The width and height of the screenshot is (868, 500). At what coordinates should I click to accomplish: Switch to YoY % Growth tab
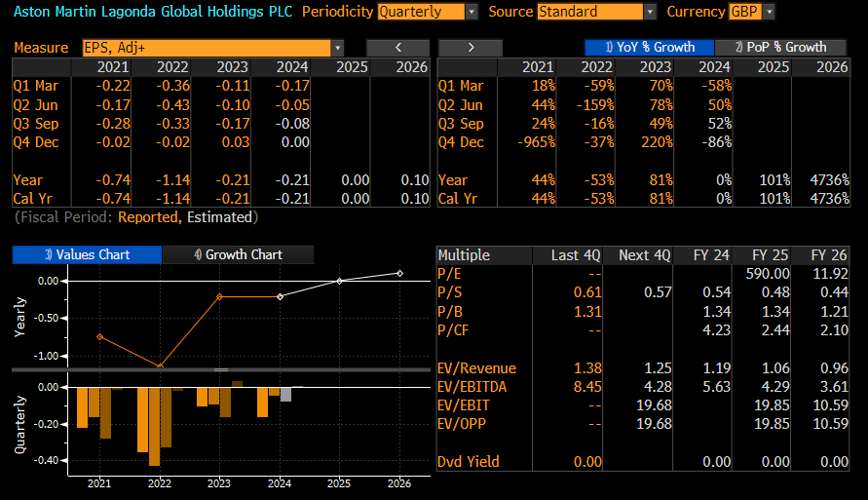(650, 48)
